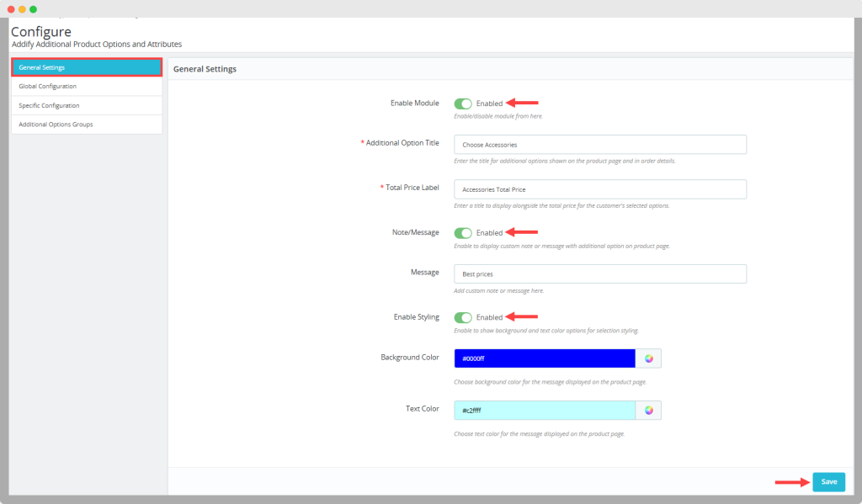
Task: Select General Settings in the sidebar
Action: (x=86, y=67)
